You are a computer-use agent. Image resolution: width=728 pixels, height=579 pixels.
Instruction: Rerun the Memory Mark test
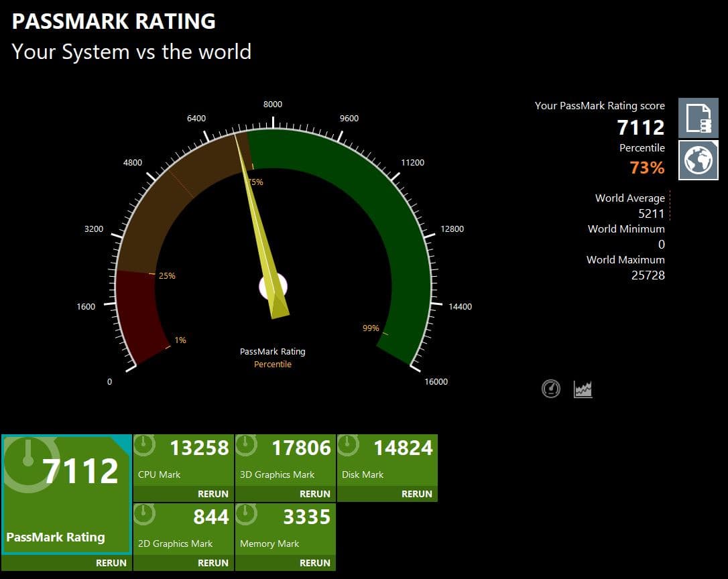pyautogui.click(x=315, y=563)
